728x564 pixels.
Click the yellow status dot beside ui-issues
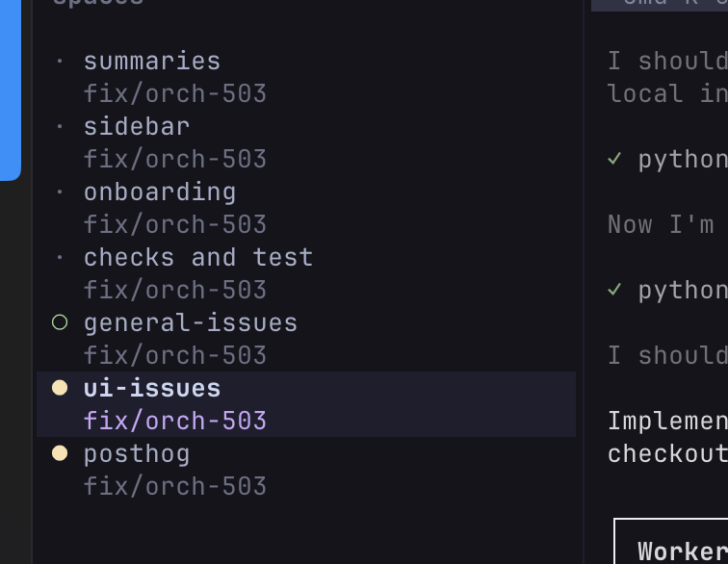pos(60,388)
